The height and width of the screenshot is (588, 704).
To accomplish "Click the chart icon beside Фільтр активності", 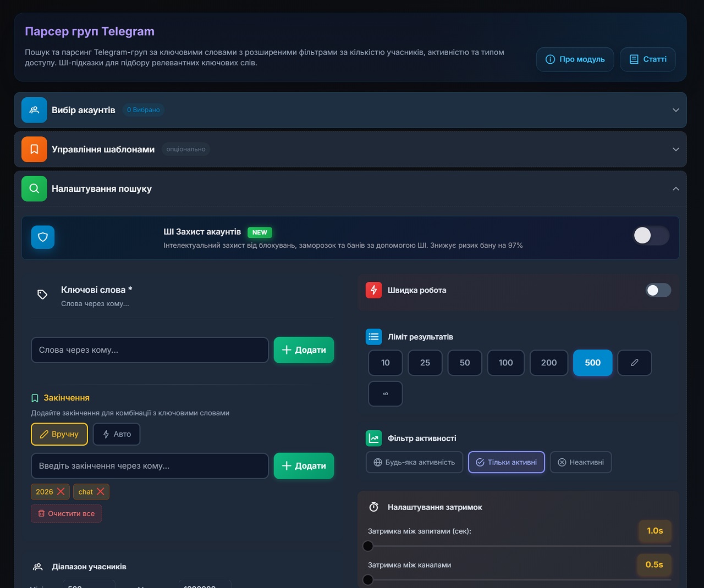I will coord(373,438).
